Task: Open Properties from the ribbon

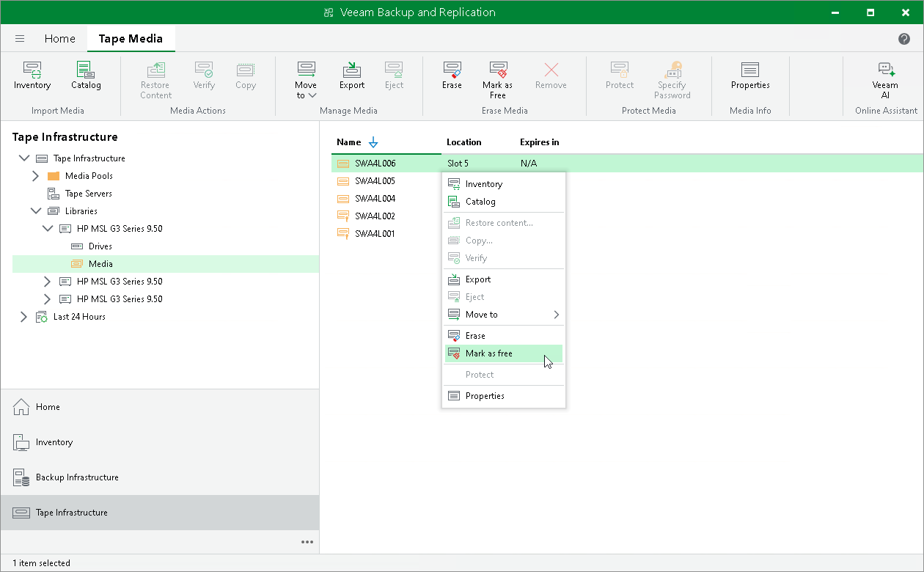Action: pos(750,76)
